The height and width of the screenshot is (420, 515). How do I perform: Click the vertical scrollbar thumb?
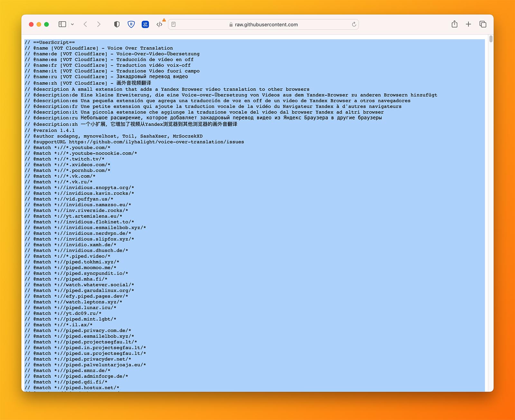pyautogui.click(x=491, y=39)
